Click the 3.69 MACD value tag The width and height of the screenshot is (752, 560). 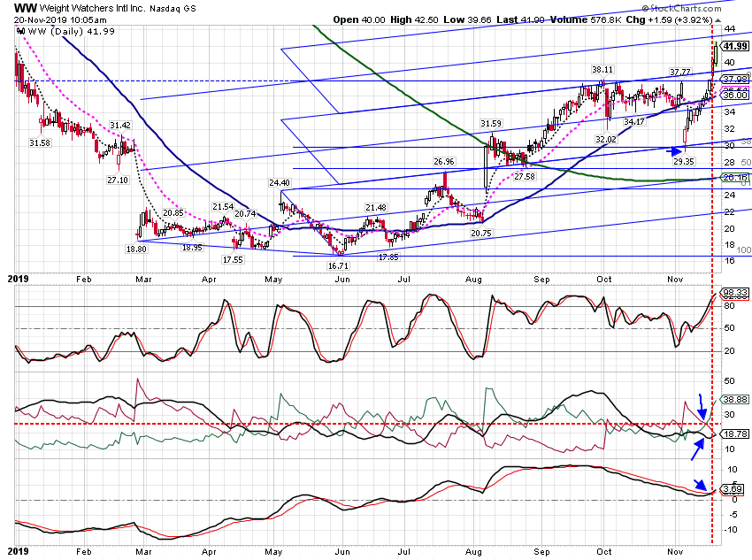(x=733, y=489)
